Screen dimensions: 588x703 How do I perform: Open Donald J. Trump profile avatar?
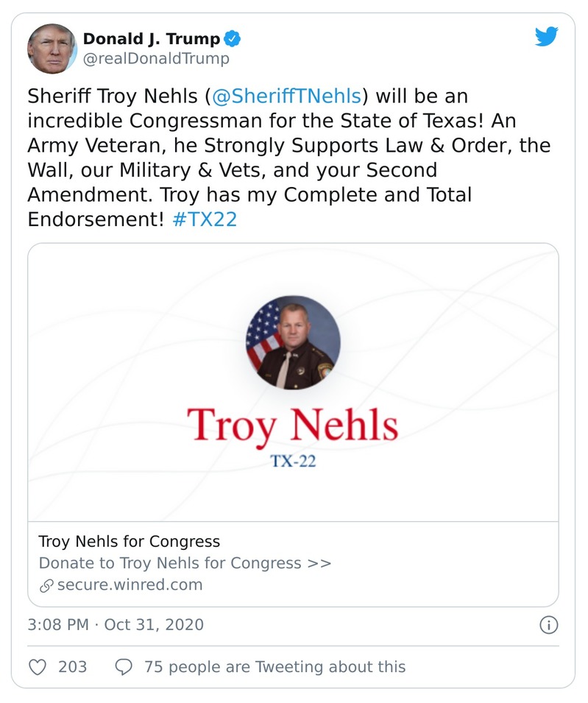pos(52,48)
